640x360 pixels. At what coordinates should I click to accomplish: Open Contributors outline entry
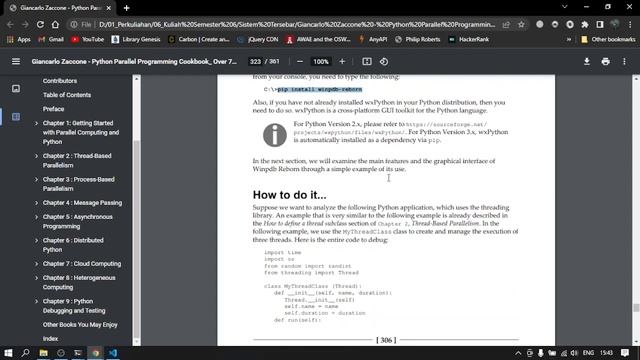[60, 81]
